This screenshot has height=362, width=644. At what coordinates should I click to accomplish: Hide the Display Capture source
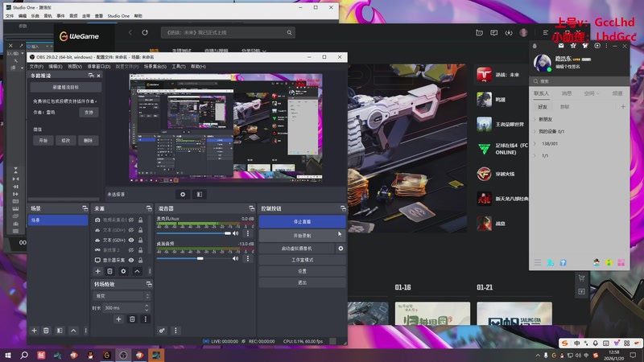[131, 260]
